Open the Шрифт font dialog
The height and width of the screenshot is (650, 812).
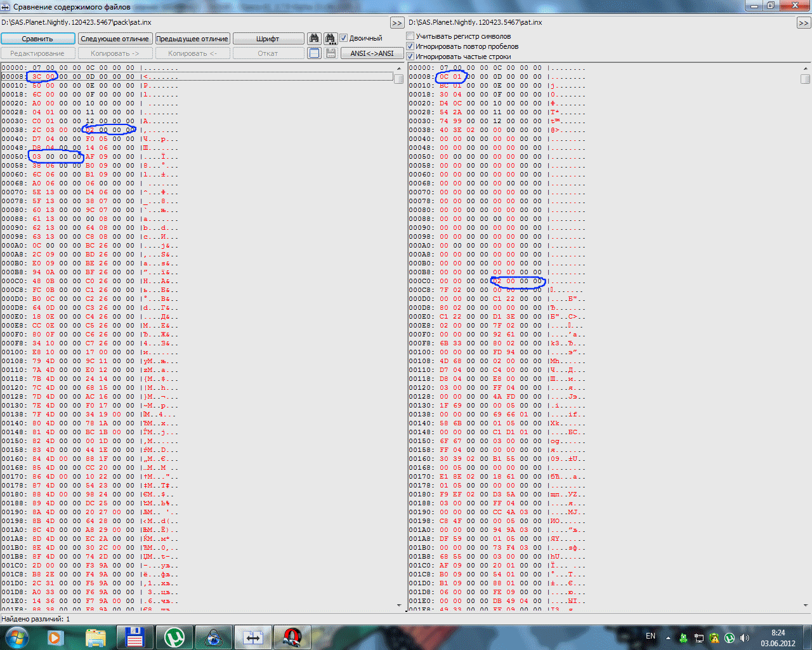click(268, 39)
